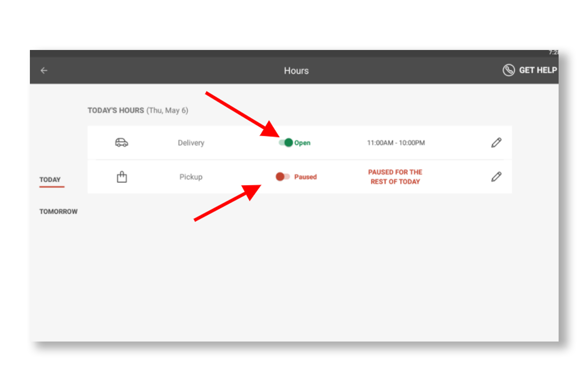Open GET HELP
588x392 pixels.
click(x=530, y=70)
